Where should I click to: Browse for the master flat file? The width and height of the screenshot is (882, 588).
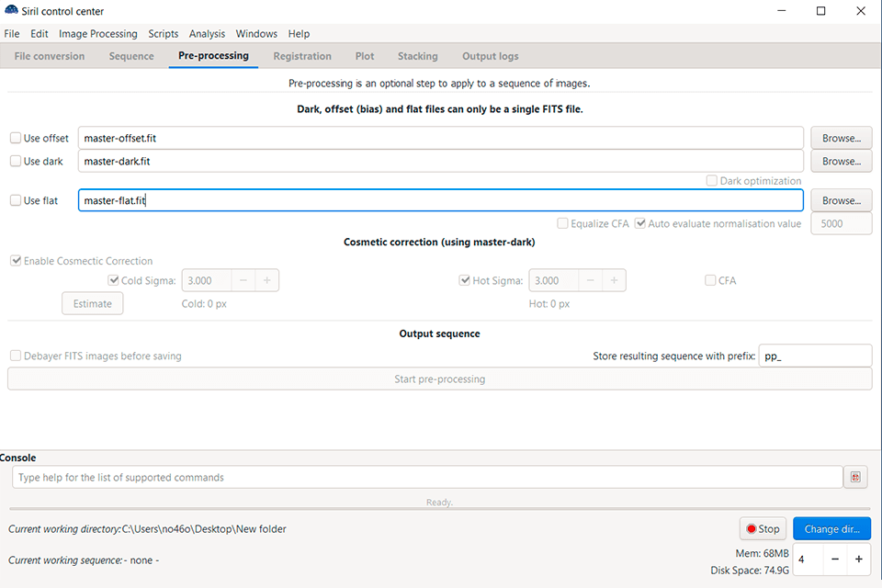[841, 200]
